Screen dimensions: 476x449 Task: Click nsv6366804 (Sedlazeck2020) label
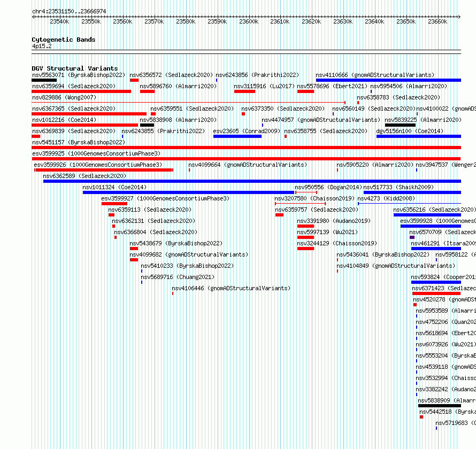[x=156, y=232]
